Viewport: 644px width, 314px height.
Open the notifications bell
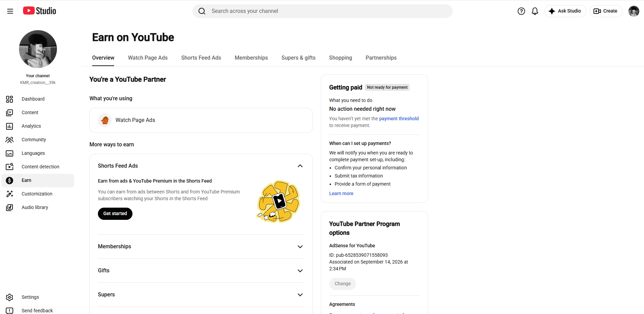pyautogui.click(x=535, y=11)
